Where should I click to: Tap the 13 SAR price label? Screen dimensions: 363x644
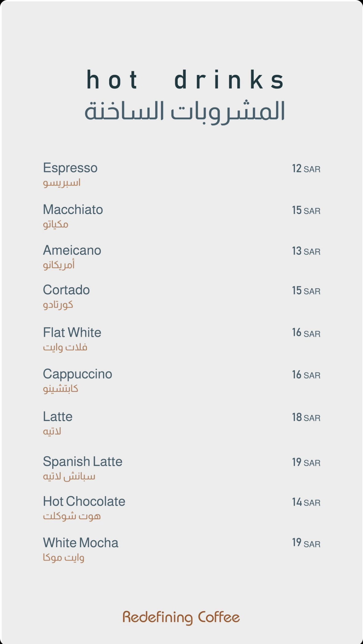pyautogui.click(x=306, y=251)
